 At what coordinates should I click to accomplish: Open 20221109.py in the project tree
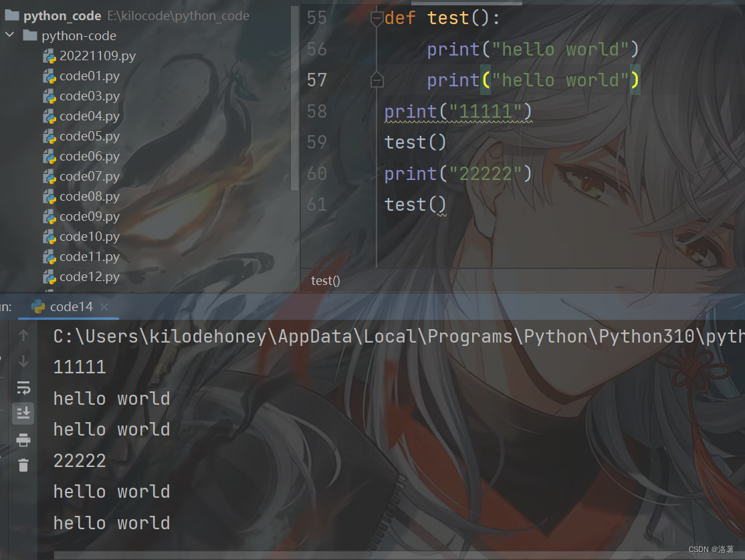click(98, 56)
